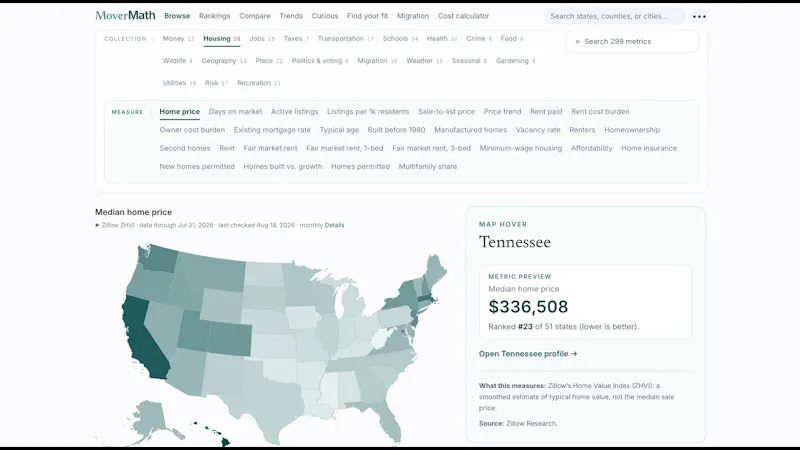Open the Details link under Median home price

[x=334, y=225]
